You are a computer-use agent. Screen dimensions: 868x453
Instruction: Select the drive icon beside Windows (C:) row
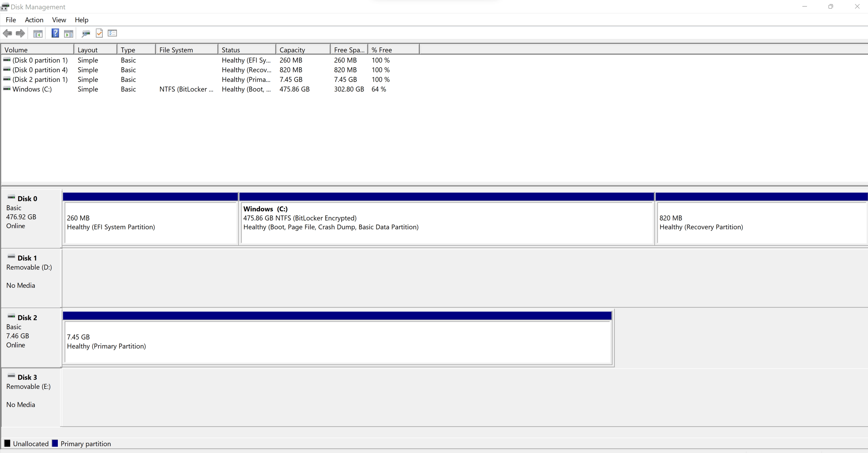pos(7,89)
